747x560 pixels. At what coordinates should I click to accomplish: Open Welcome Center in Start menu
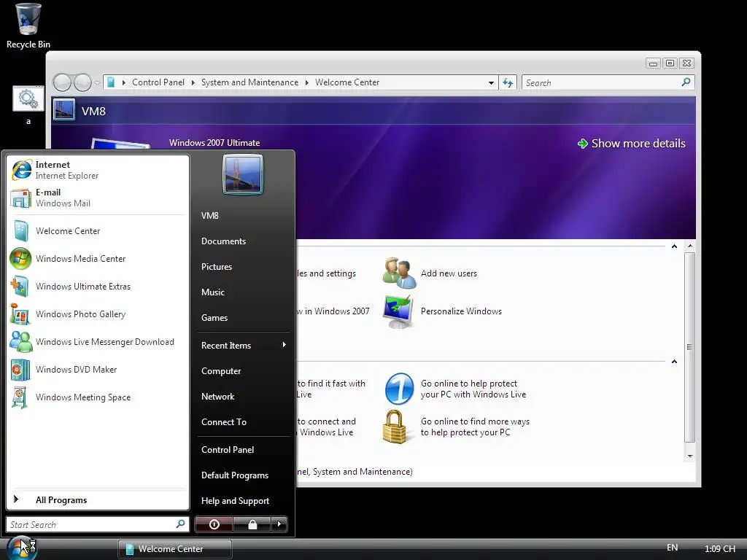98,231
